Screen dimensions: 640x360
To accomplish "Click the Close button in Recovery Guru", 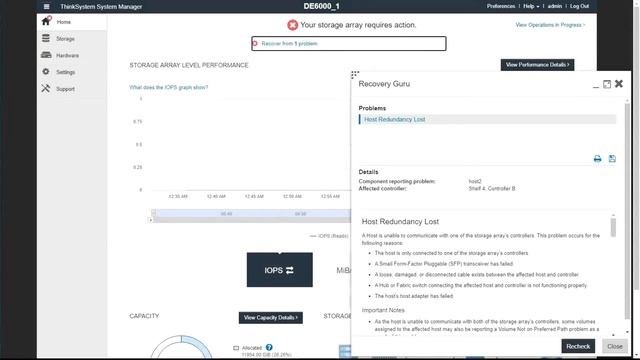I will pyautogui.click(x=615, y=346).
